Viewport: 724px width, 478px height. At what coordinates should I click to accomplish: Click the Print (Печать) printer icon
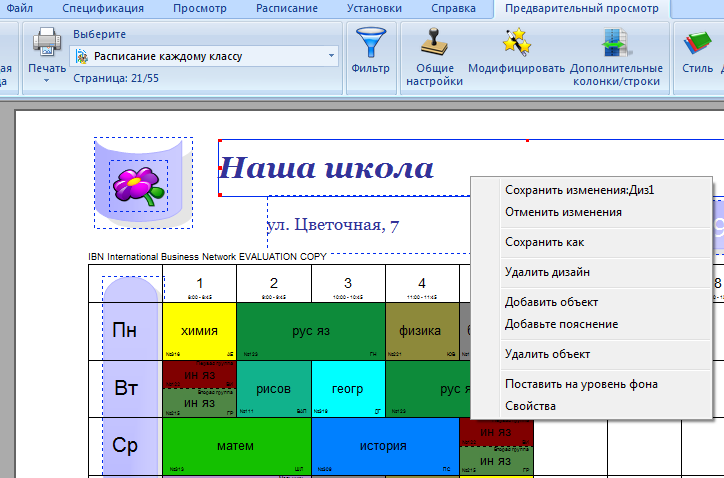click(x=47, y=43)
